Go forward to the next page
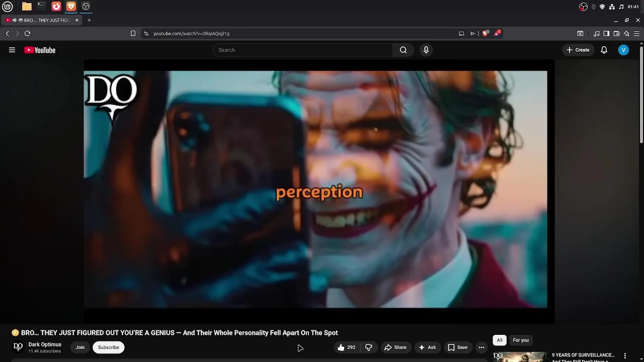The image size is (644, 362). pyautogui.click(x=17, y=34)
